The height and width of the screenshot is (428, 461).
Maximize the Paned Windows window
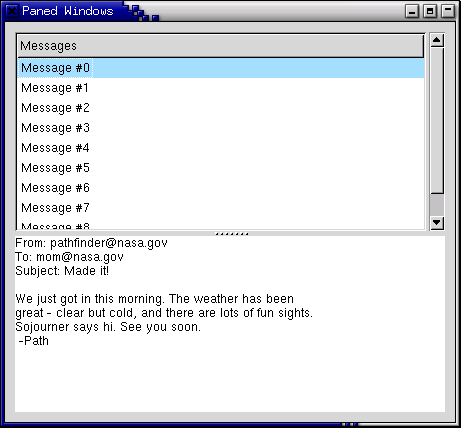430,11
